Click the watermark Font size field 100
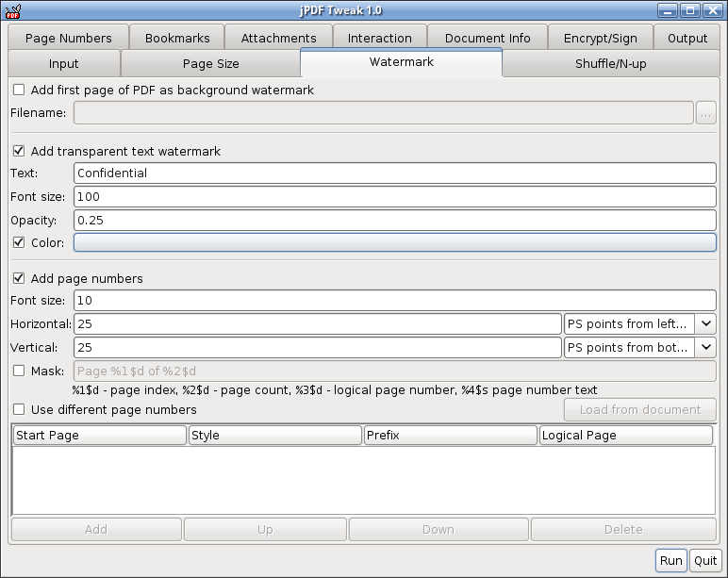 pos(395,197)
